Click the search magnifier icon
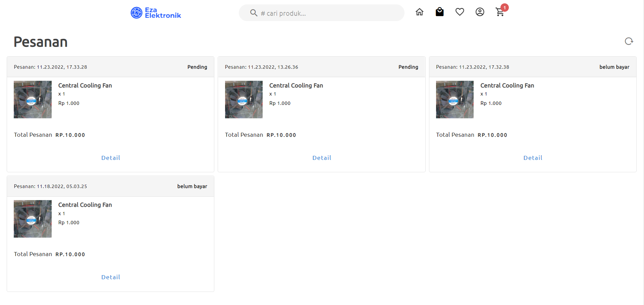 pyautogui.click(x=254, y=13)
